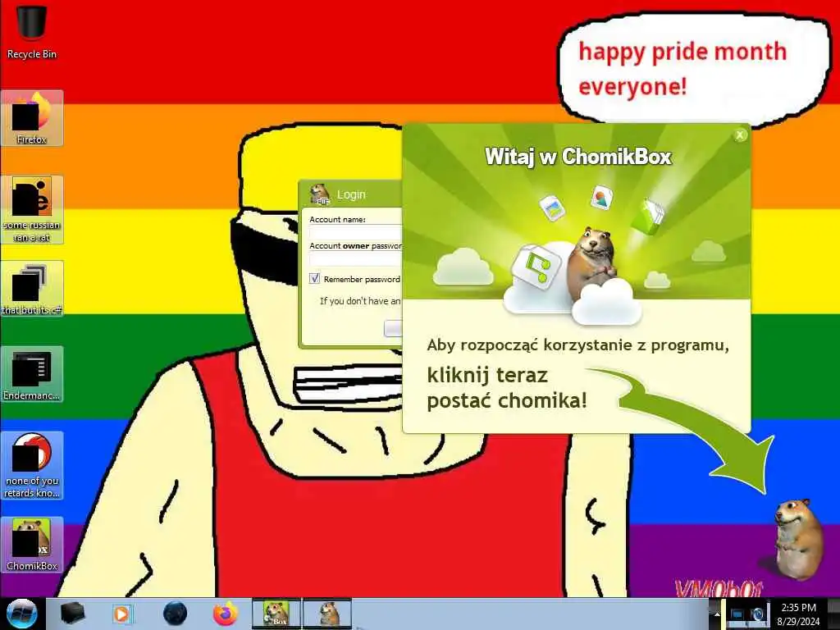Screen dimensions: 840x630
Task: Switch to the hamster taskbar window
Action: click(327, 614)
